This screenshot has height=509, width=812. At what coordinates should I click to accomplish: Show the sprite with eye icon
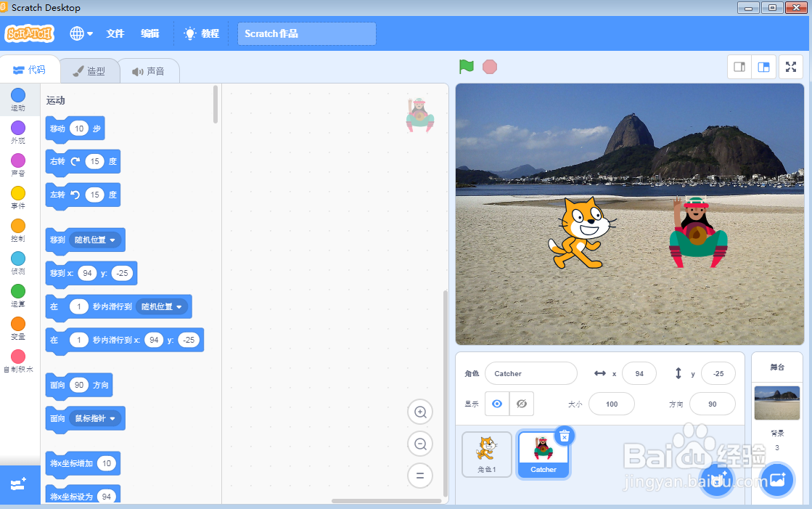(x=497, y=404)
